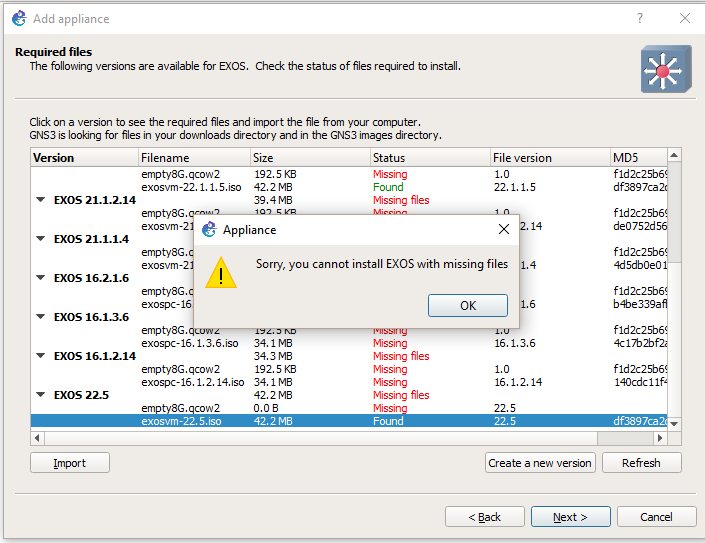Click the MD5 column header
Image resolution: width=705 pixels, height=543 pixels.
639,158
